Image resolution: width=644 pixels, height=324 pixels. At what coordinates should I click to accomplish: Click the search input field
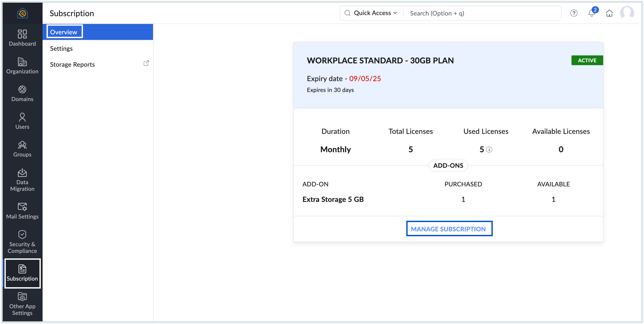(x=475, y=13)
